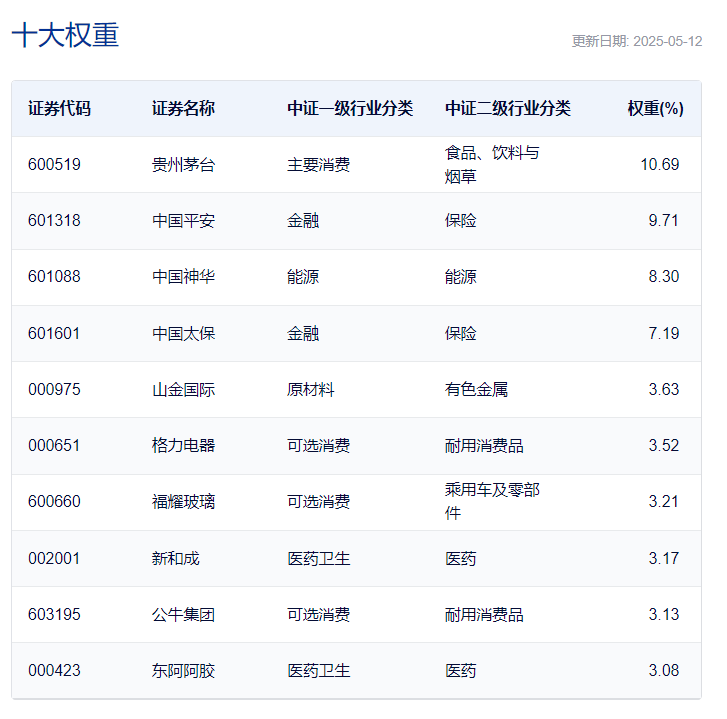The image size is (727, 719).
Task: Click the 中证二级行业分类 column header
Action: coord(508,108)
